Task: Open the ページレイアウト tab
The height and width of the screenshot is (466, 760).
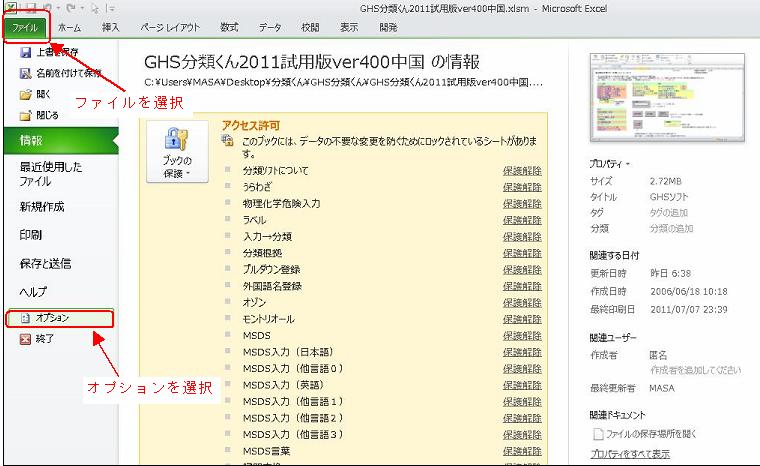Action: click(170, 28)
